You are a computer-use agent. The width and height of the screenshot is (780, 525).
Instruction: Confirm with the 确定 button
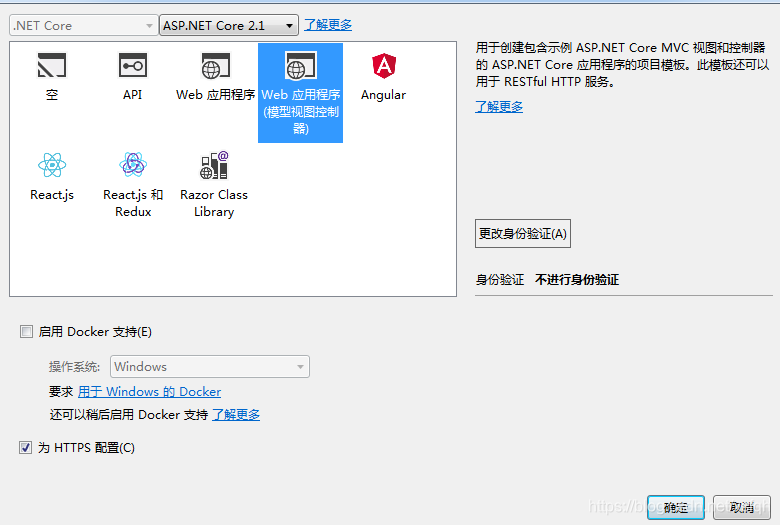(676, 507)
